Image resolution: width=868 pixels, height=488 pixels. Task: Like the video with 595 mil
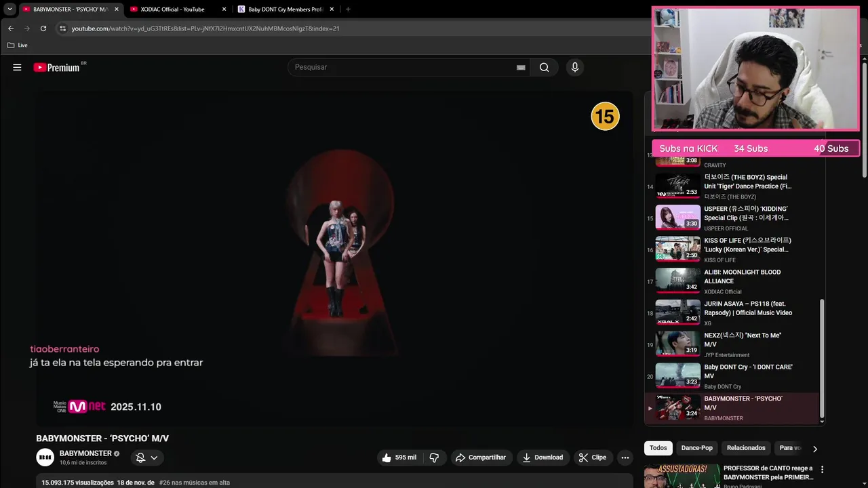coord(399,457)
